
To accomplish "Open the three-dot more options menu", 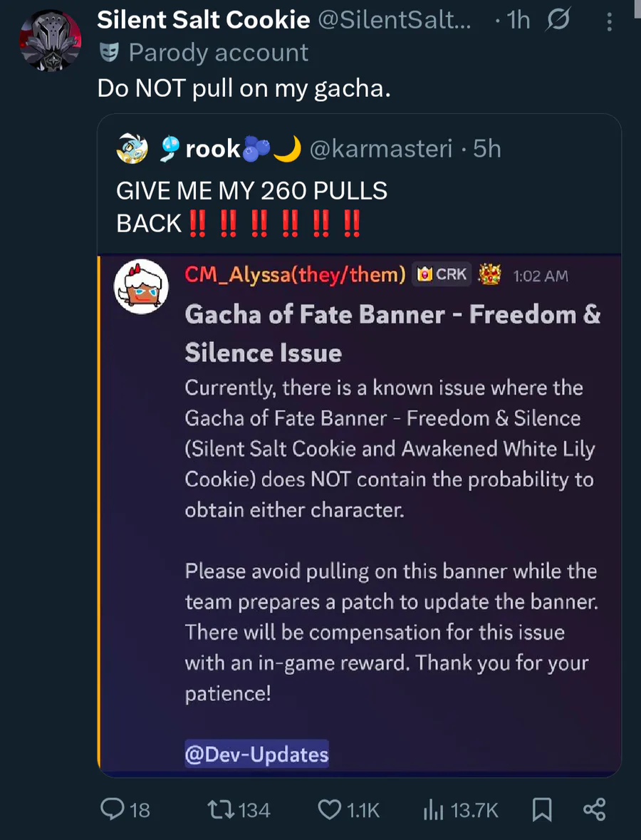I will pyautogui.click(x=609, y=21).
